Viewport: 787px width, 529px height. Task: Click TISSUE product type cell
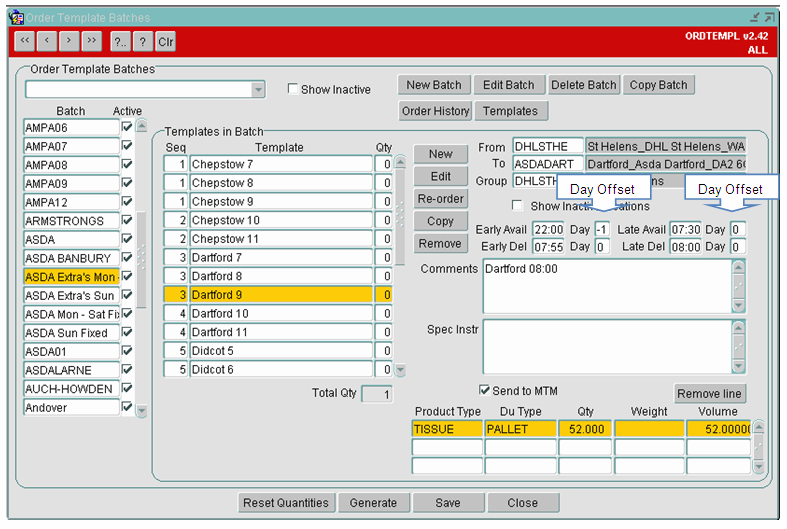tap(447, 429)
